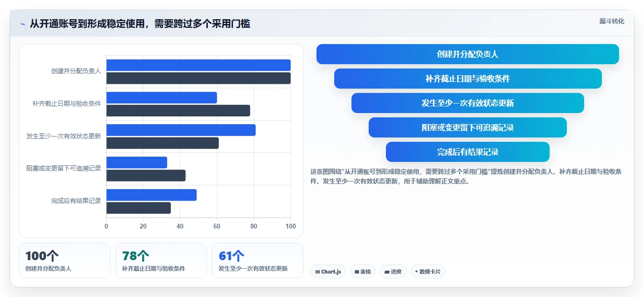The width and height of the screenshot is (644, 297).
Task: Click the x-axis tick label 80
Action: [254, 226]
